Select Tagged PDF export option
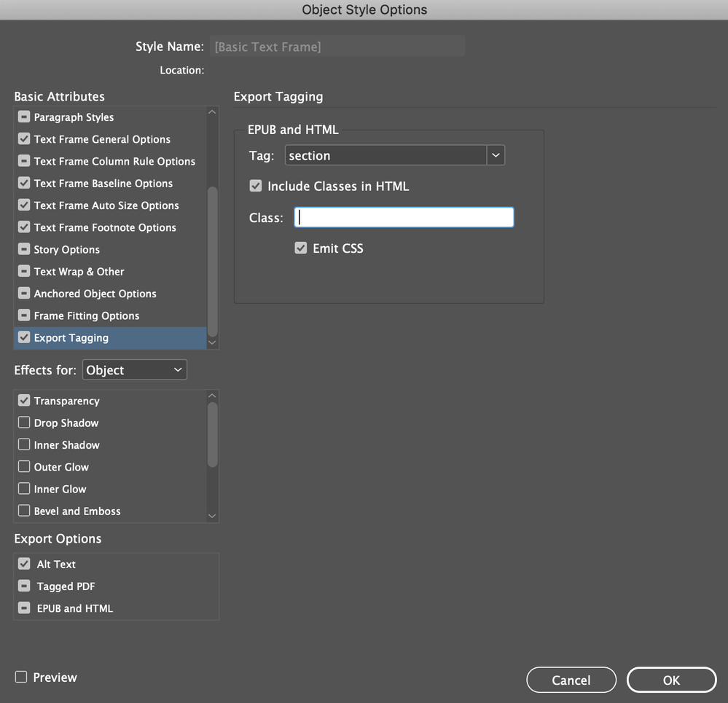 [x=66, y=586]
